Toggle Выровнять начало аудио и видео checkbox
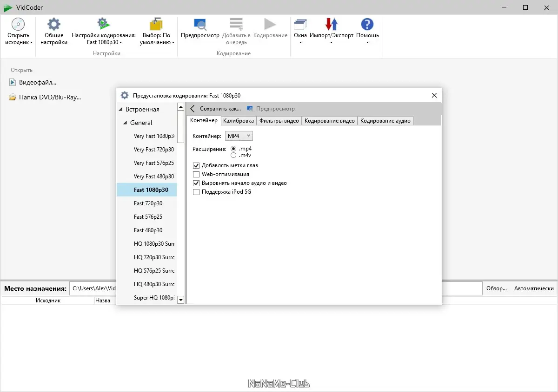 [x=196, y=183]
